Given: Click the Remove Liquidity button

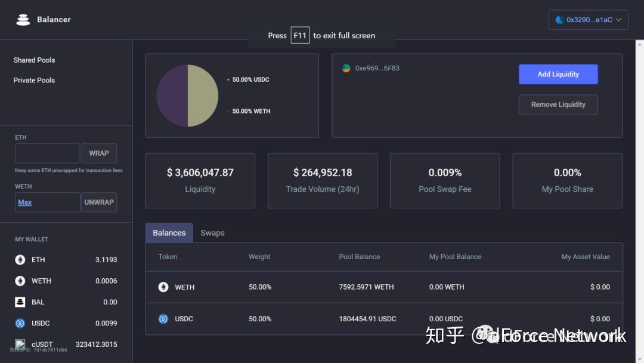Looking at the screenshot, I should pos(558,104).
